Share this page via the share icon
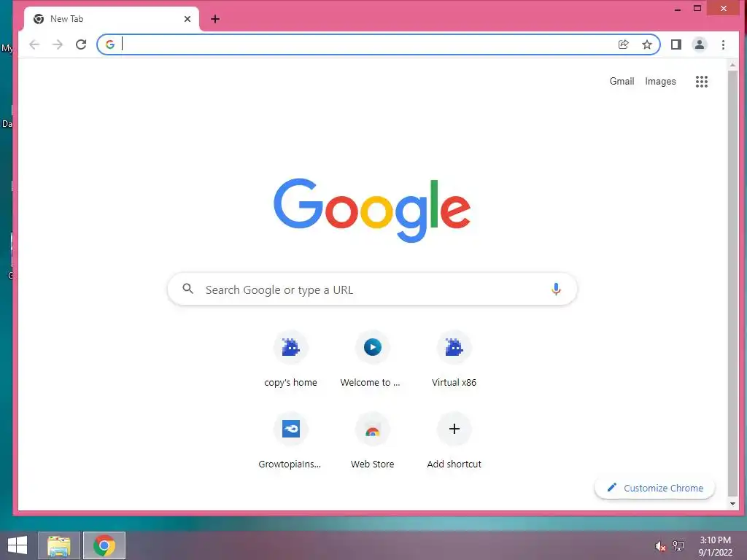 coord(623,44)
